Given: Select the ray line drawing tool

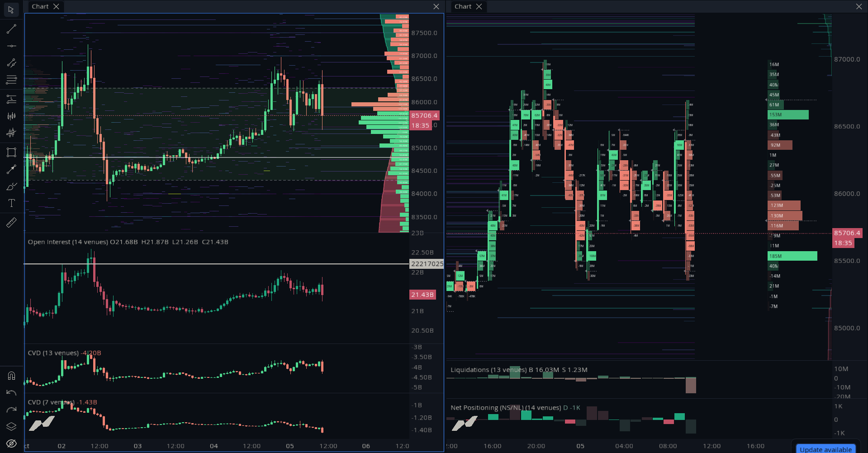Looking at the screenshot, I should [11, 63].
